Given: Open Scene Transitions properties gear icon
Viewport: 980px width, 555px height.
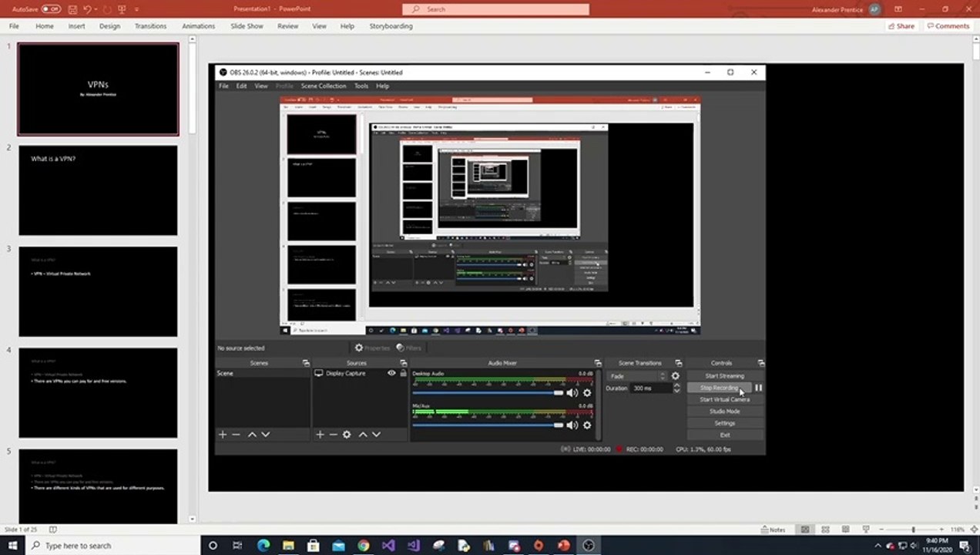Looking at the screenshot, I should (676, 376).
